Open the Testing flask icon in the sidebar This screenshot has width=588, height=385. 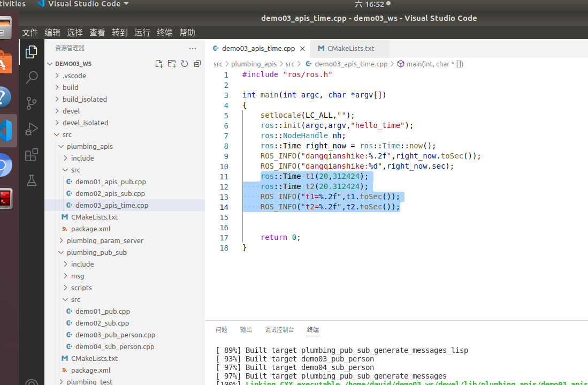coord(31,180)
